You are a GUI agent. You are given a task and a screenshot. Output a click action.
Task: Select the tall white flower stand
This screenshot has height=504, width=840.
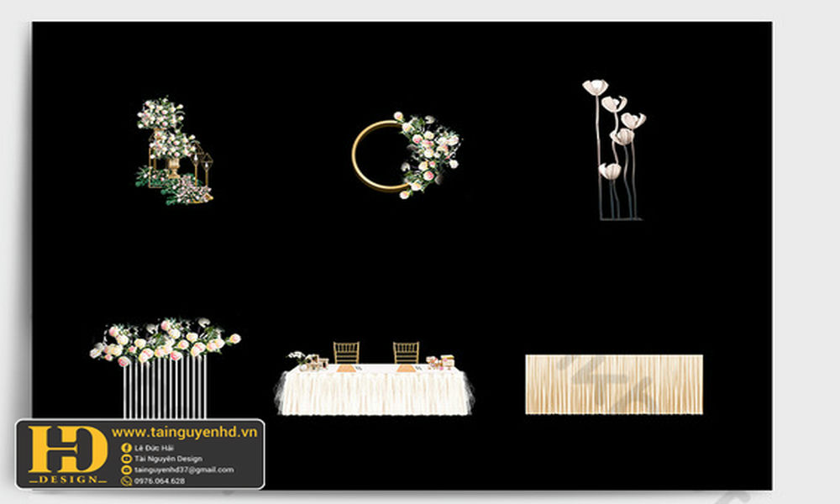click(616, 150)
